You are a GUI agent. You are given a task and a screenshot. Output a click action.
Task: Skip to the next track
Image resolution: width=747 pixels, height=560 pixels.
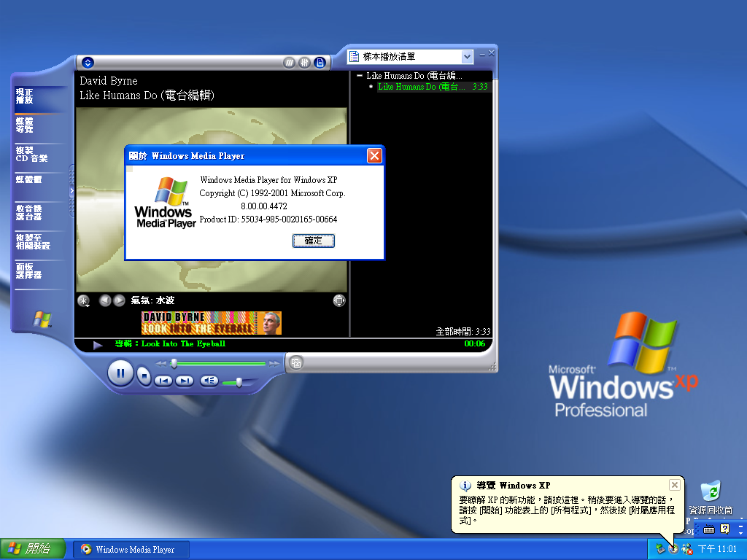click(185, 381)
